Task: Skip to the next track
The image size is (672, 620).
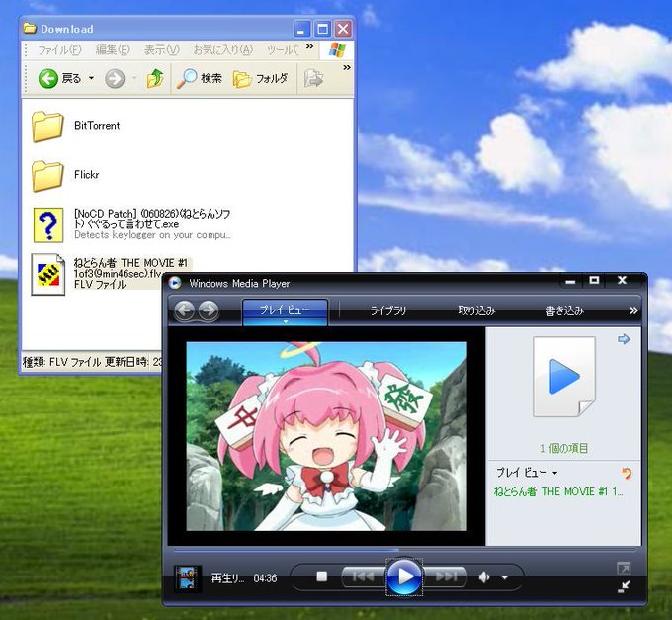Action: pos(446,577)
